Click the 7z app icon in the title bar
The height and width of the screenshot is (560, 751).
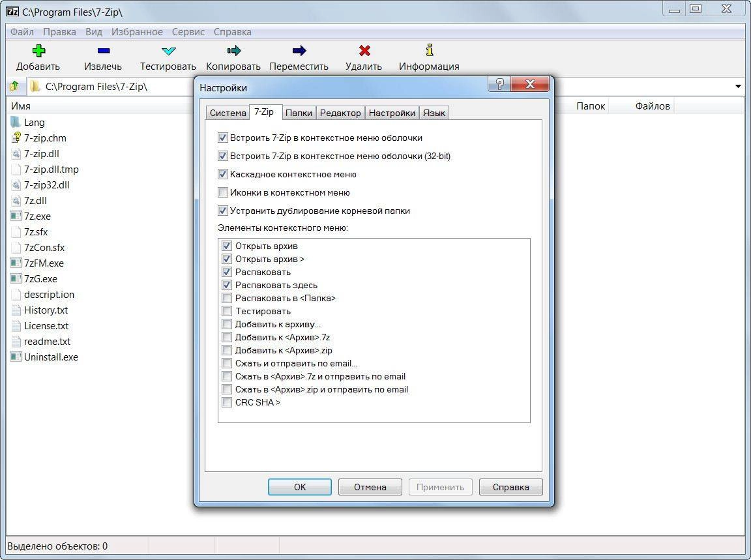12,11
